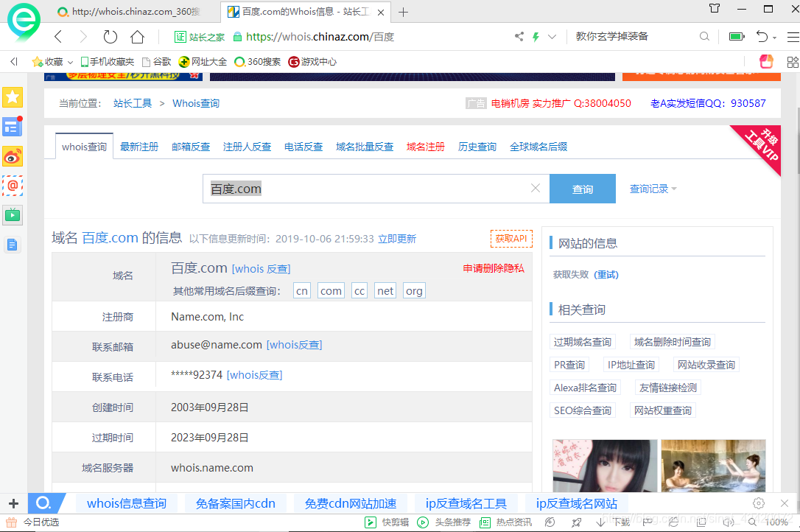Click SEO综合查询 link

[583, 410]
